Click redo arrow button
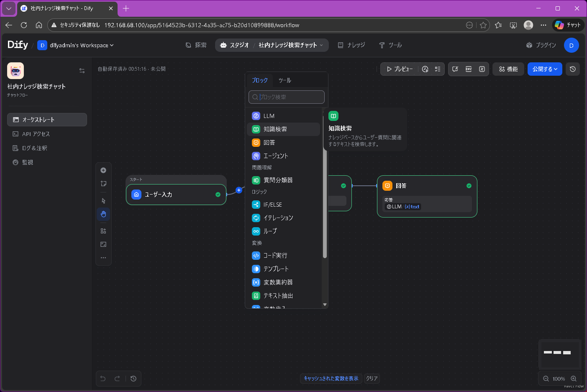This screenshot has height=392, width=587. point(117,379)
